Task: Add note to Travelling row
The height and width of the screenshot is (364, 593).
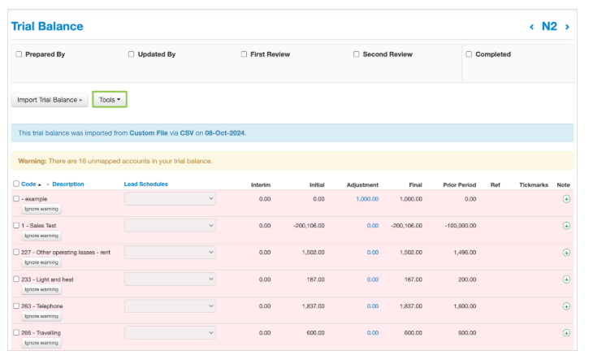Action: [566, 333]
